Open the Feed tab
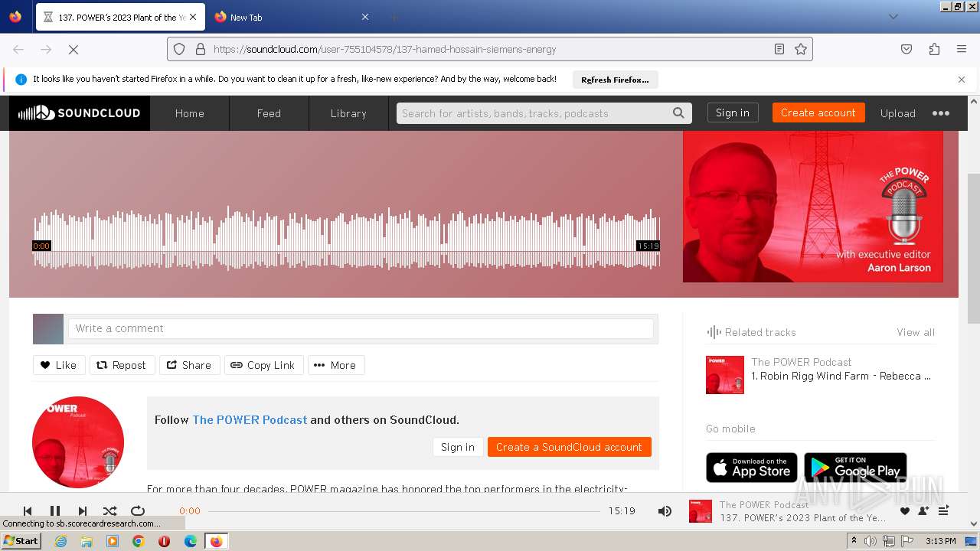Viewport: 980px width, 551px height. [269, 113]
